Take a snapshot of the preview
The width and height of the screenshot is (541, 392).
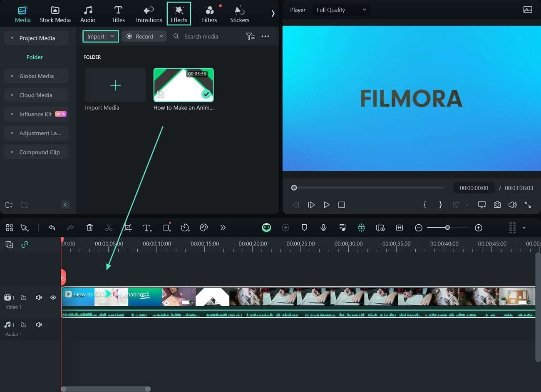click(x=497, y=205)
